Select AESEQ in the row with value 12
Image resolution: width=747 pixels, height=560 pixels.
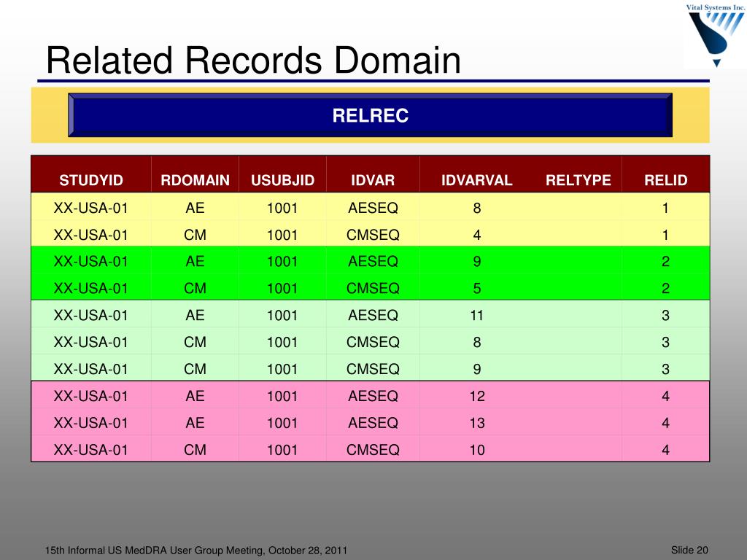coord(373,396)
